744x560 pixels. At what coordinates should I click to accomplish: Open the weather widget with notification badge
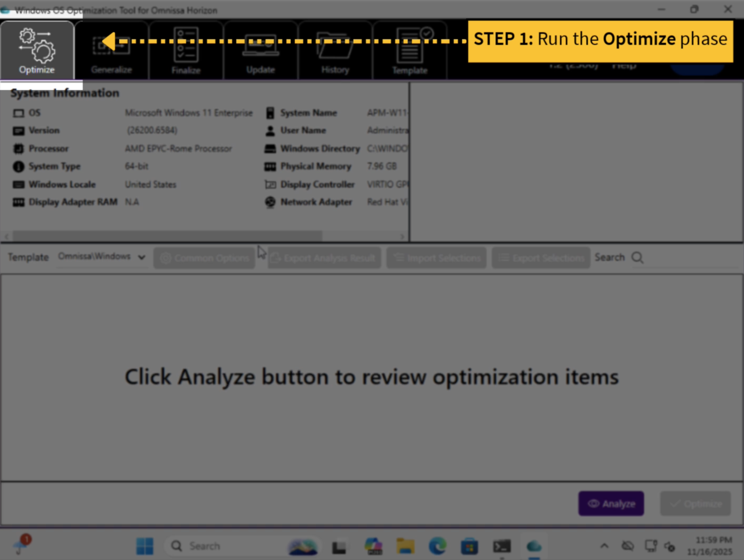pyautogui.click(x=22, y=545)
